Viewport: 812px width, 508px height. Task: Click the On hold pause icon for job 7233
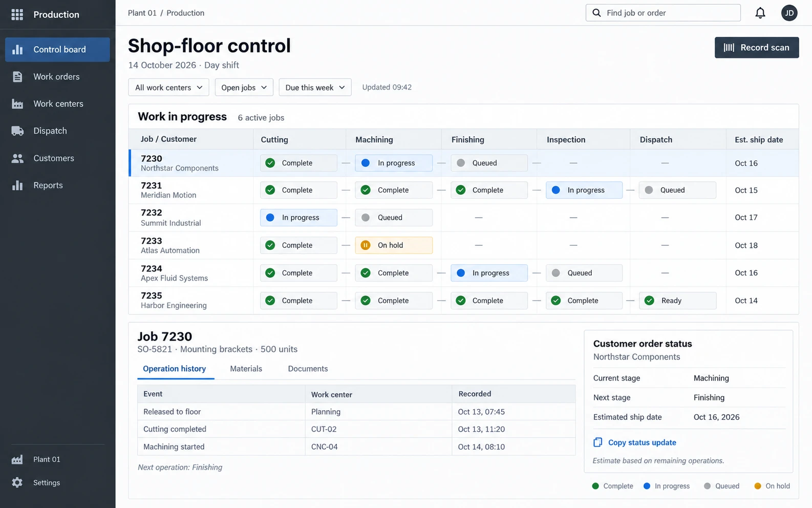pos(366,245)
